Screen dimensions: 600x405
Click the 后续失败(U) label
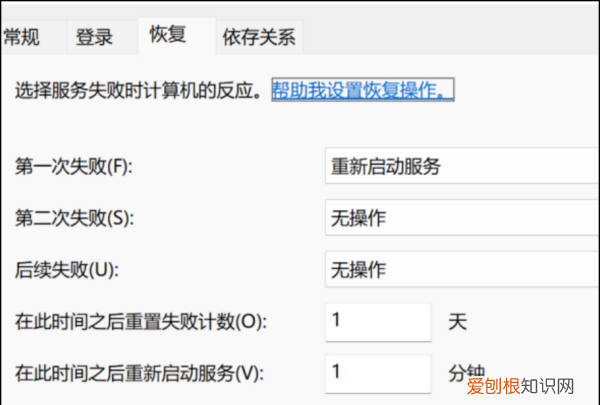[67, 270]
